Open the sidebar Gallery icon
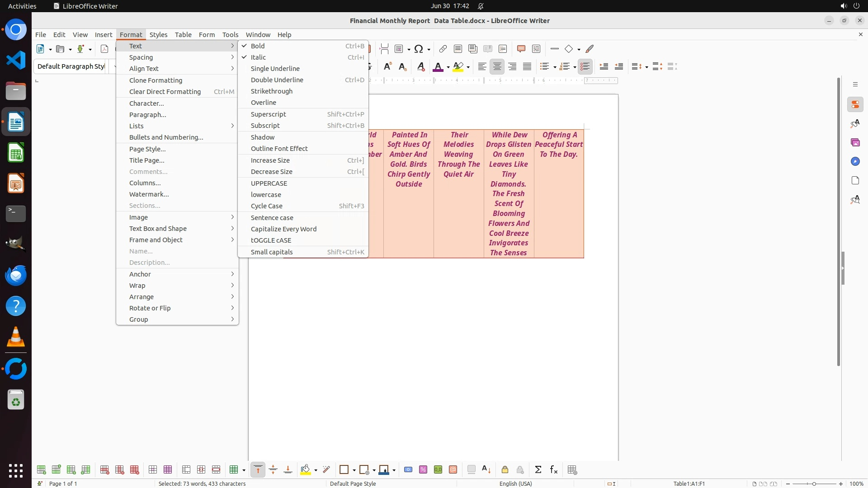The image size is (868, 488). pos(855,143)
